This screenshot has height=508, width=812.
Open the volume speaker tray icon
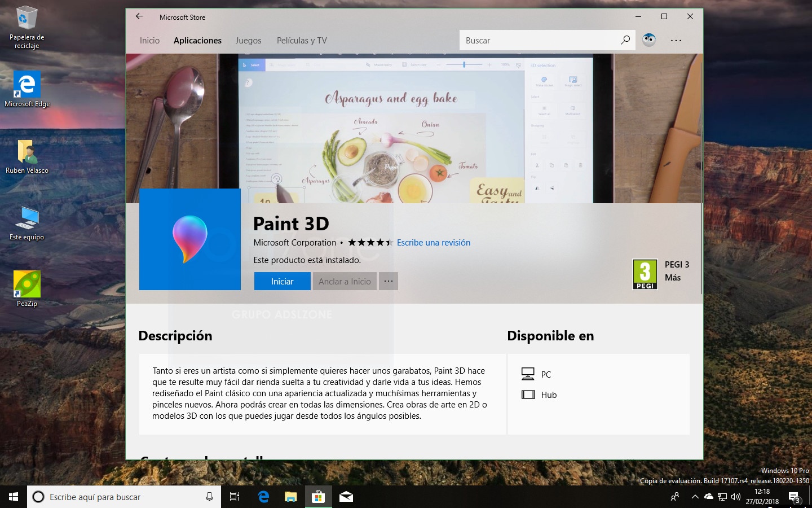(x=736, y=497)
